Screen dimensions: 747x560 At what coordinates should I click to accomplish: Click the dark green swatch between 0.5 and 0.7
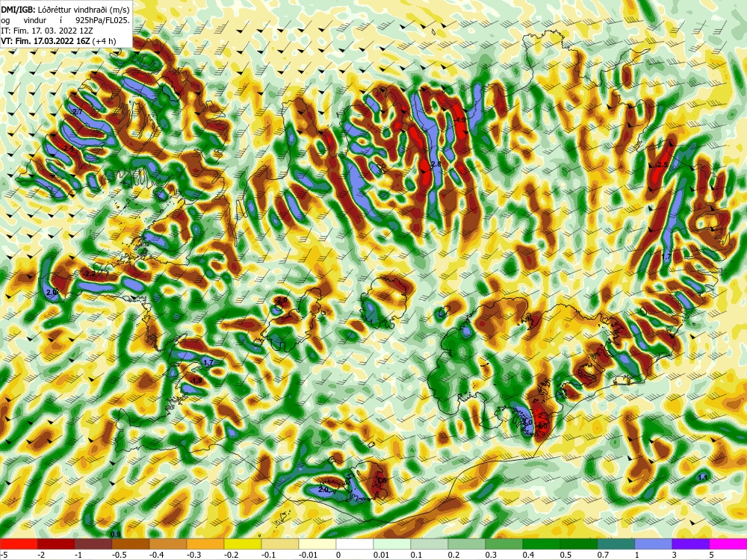tap(579, 544)
